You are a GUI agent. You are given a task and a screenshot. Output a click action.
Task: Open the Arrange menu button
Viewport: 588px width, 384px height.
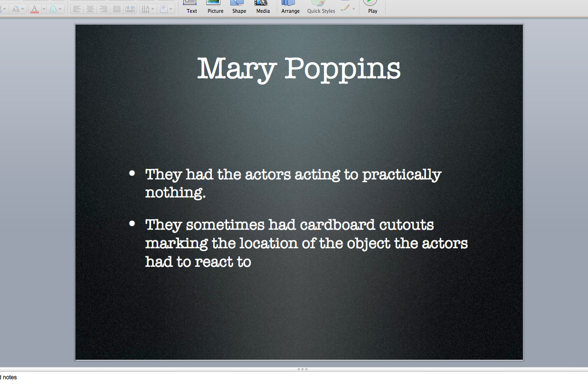coord(290,7)
